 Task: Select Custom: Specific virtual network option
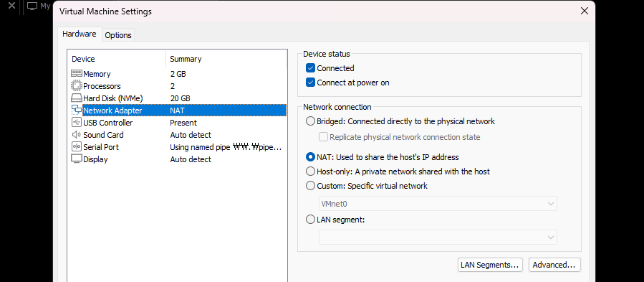click(x=310, y=186)
